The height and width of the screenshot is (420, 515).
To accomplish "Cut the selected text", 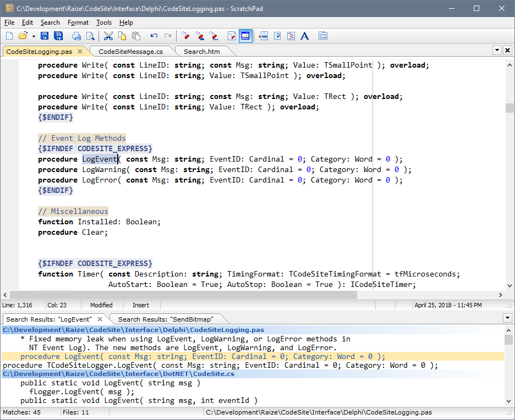I will (x=108, y=36).
